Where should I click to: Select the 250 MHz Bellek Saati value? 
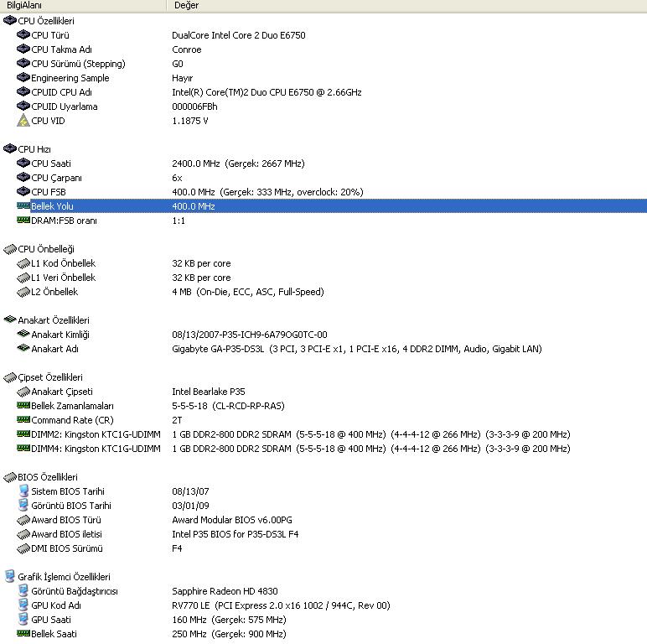tap(229, 634)
